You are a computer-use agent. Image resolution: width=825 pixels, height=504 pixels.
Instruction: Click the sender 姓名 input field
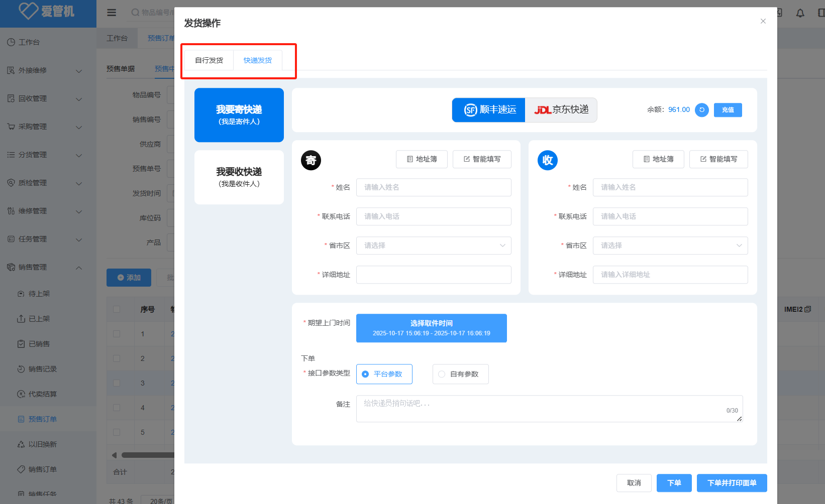pyautogui.click(x=433, y=187)
